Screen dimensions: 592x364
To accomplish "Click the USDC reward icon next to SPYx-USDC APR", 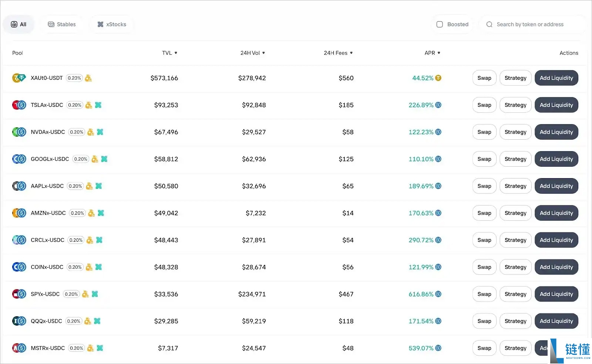I will tap(438, 294).
